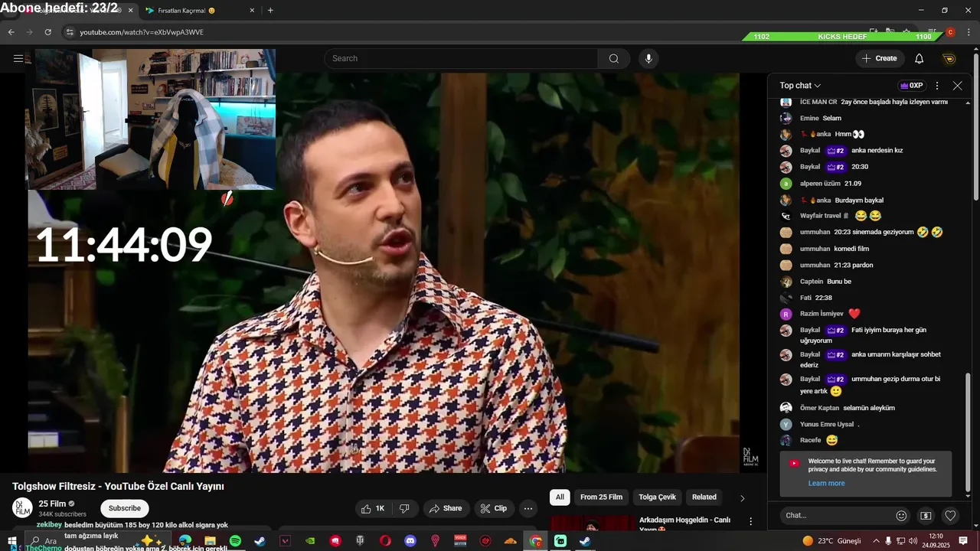Open the YouTube guide hamburger menu
The image size is (980, 551).
[18, 58]
